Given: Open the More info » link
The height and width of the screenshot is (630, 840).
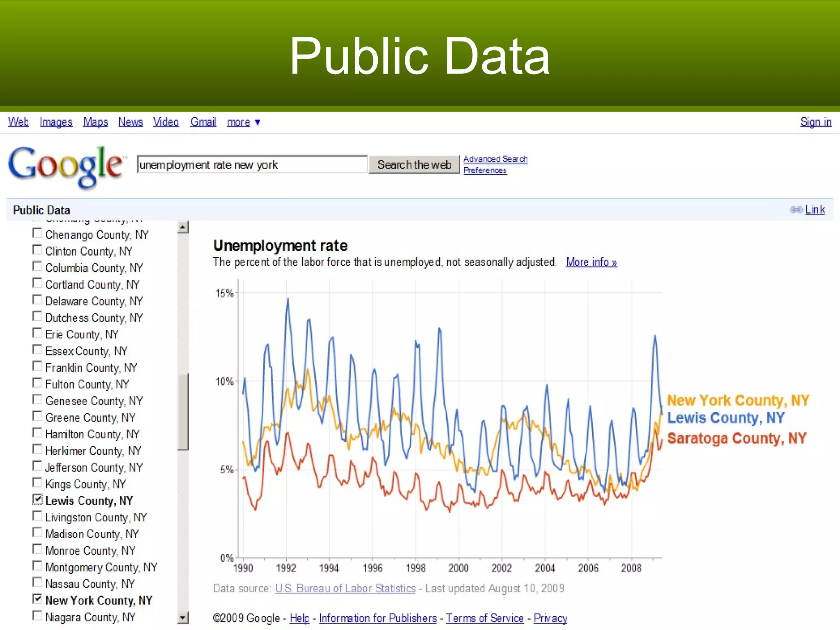Looking at the screenshot, I should (x=591, y=262).
